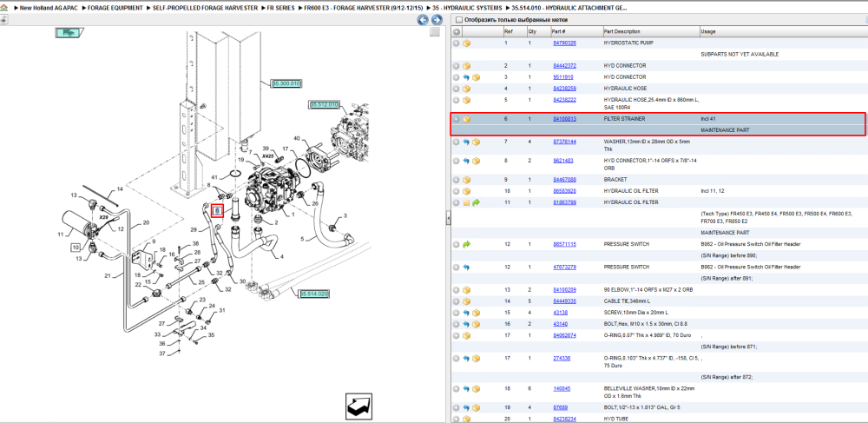Viewport: 868px width, 423px height.
Task: Select callout number 6 in the diagram
Action: (x=218, y=211)
